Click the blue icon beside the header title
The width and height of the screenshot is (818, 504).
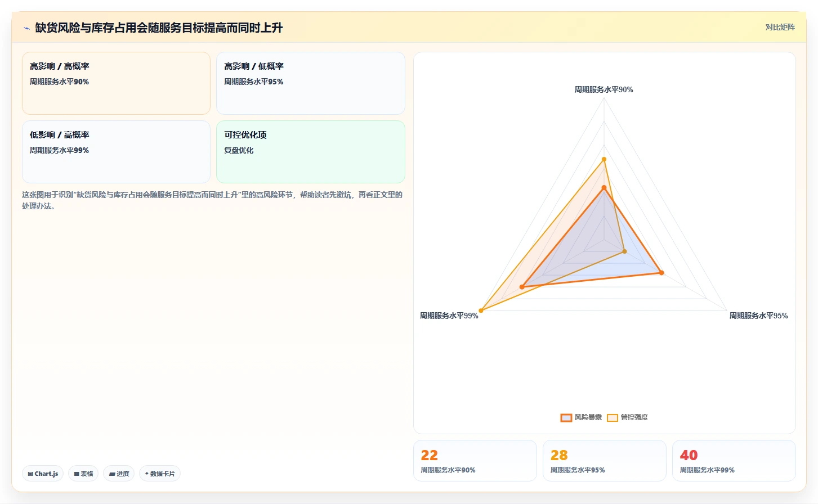26,28
